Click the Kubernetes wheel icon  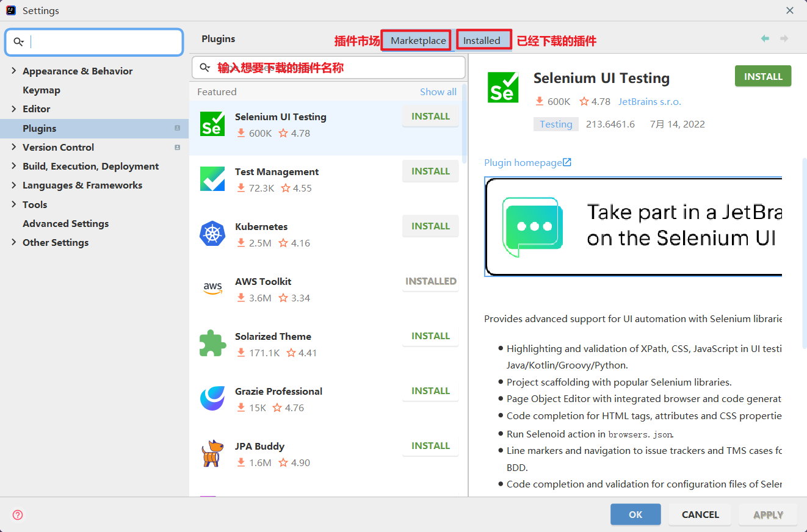tap(212, 234)
